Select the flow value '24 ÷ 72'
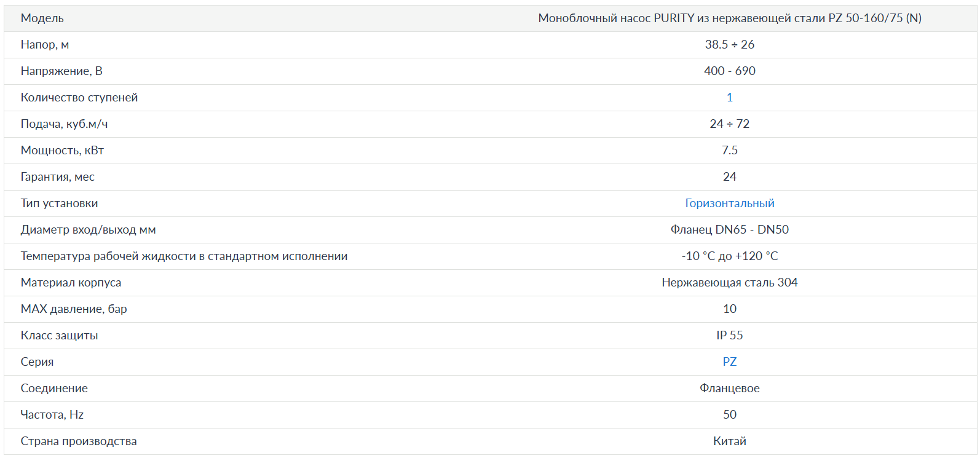 tap(729, 124)
